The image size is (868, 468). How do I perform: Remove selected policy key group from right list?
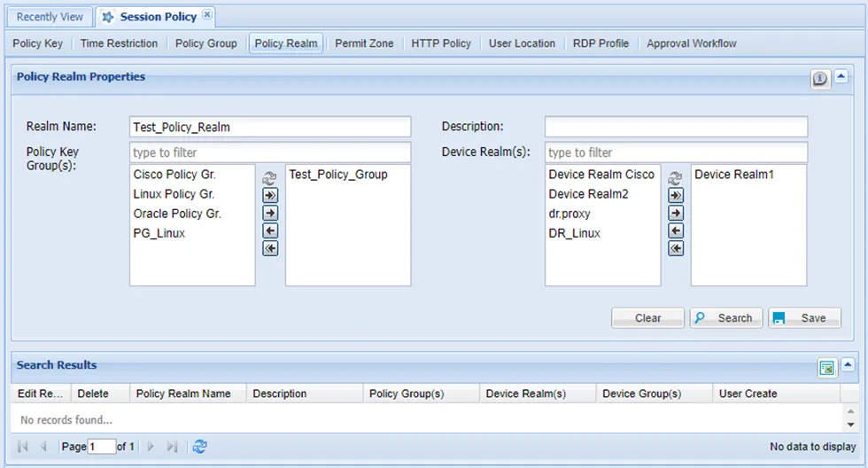(270, 230)
